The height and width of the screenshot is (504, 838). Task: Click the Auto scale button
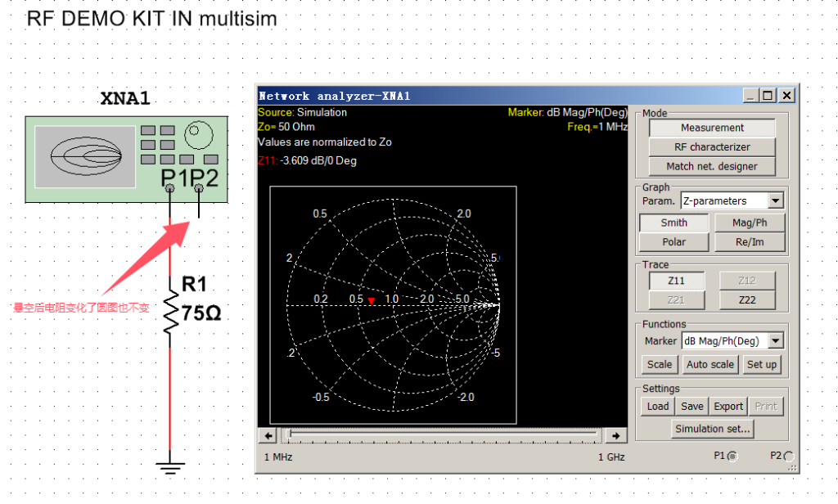coord(710,365)
